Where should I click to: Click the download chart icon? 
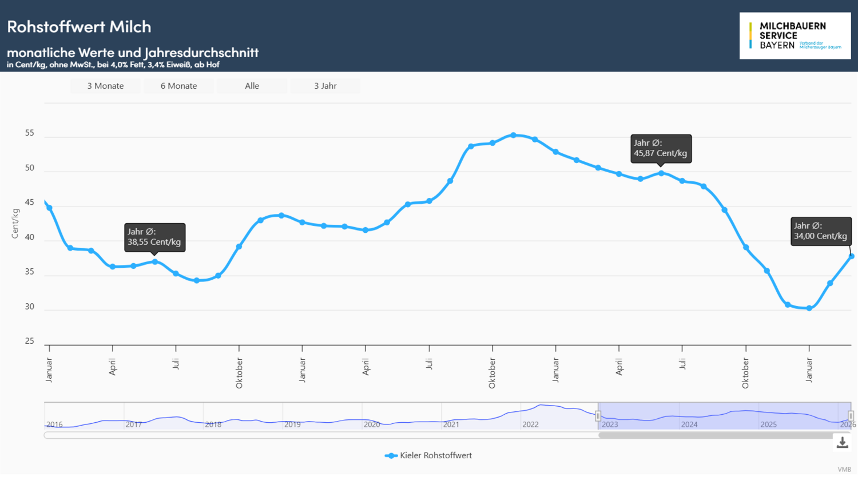[x=842, y=442]
